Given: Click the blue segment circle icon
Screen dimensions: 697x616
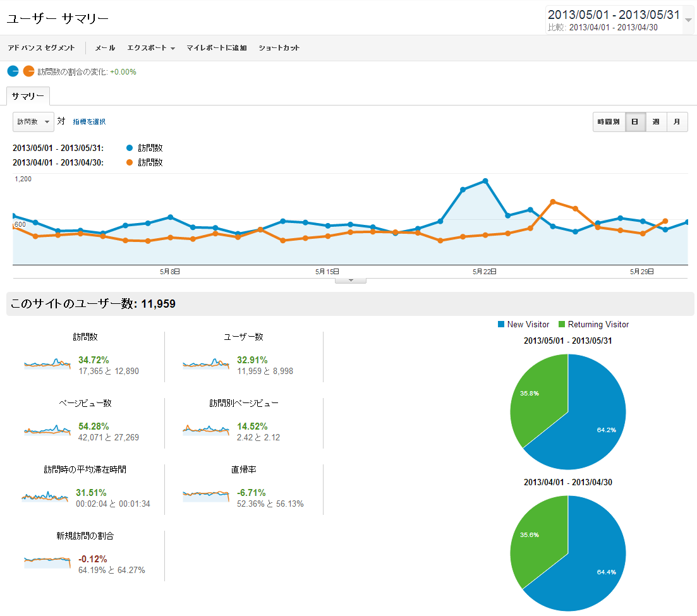Looking at the screenshot, I should (x=13, y=71).
